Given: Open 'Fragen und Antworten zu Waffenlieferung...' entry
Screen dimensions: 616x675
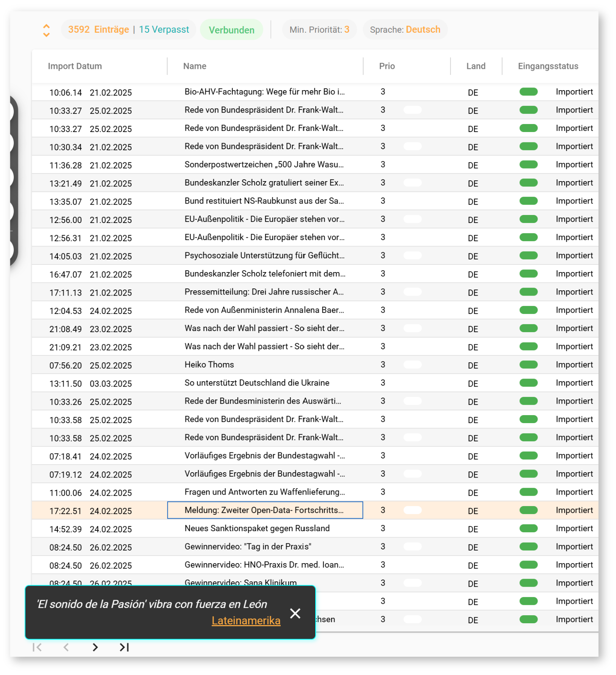Looking at the screenshot, I should pos(265,492).
